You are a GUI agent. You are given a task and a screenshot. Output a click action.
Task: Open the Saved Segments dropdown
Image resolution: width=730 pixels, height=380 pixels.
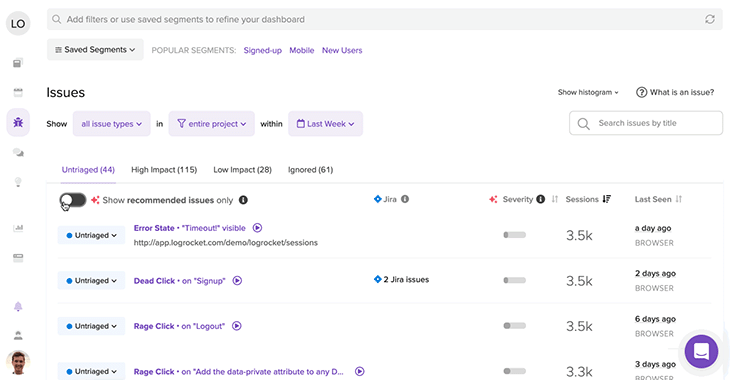[95, 49]
